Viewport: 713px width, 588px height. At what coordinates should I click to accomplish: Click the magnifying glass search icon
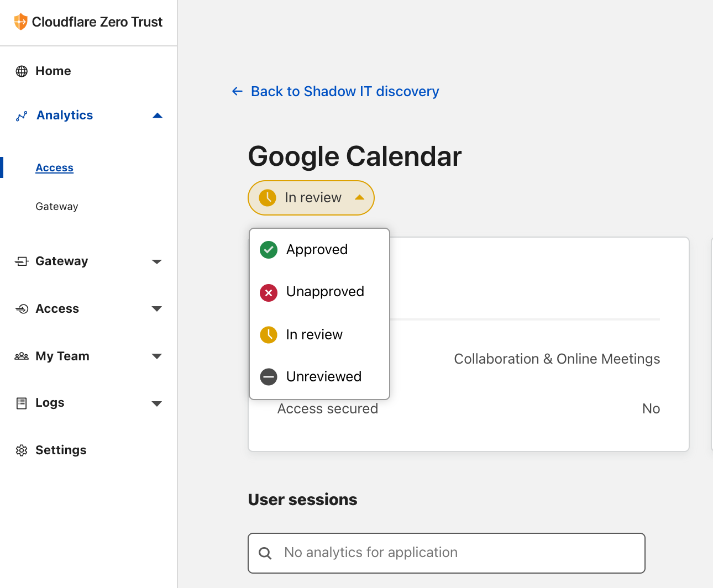click(x=265, y=553)
